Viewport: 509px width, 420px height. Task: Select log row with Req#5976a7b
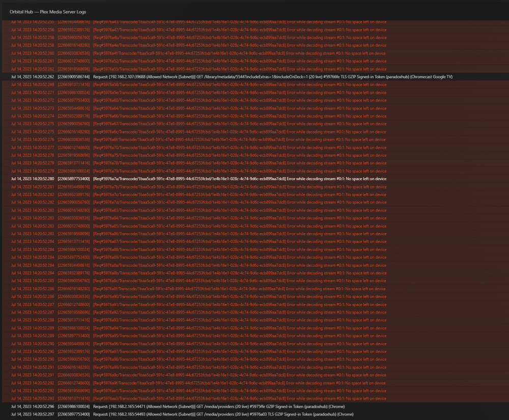[x=254, y=187]
